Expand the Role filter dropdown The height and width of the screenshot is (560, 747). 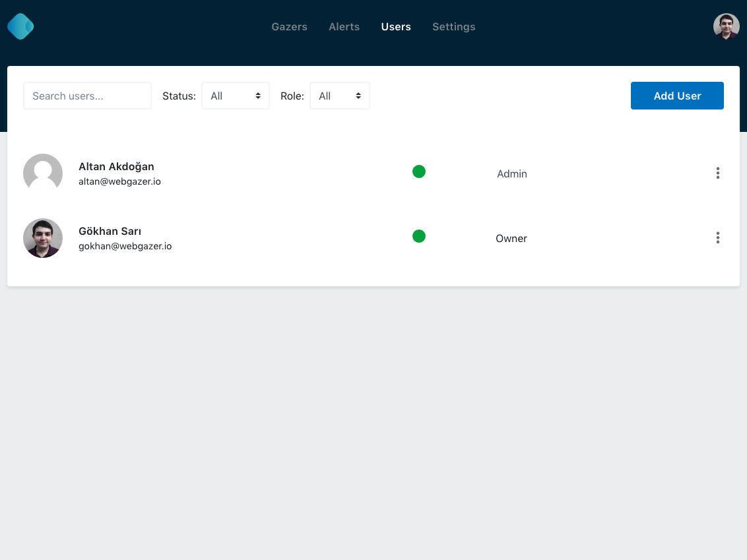(x=339, y=96)
